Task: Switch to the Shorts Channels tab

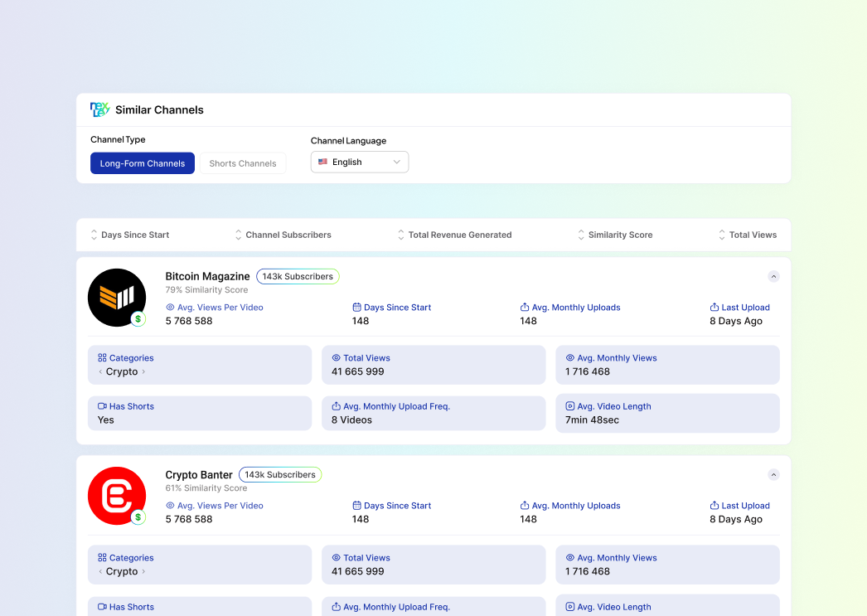Action: pyautogui.click(x=243, y=163)
